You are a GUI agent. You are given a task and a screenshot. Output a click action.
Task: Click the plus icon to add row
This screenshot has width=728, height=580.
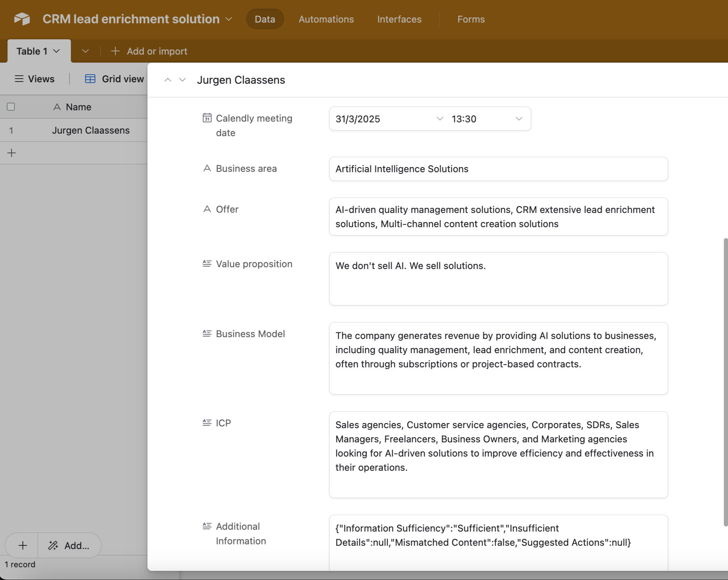(12, 153)
